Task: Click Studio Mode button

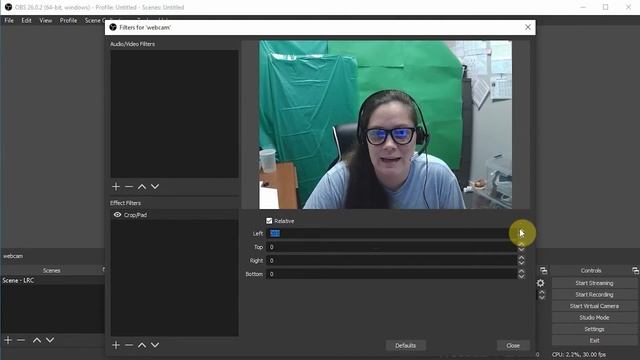Action: point(594,317)
